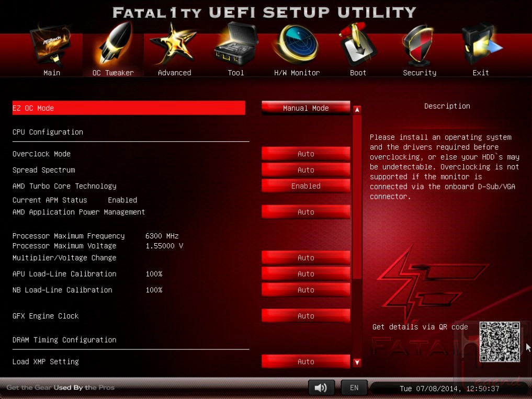Click the Get details via QR code text
The height and width of the screenshot is (399, 532).
(x=420, y=327)
